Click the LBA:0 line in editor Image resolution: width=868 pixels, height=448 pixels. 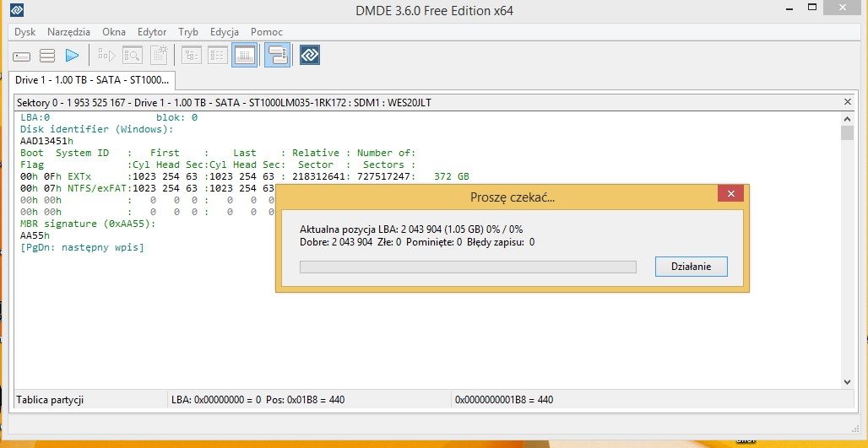pos(35,117)
